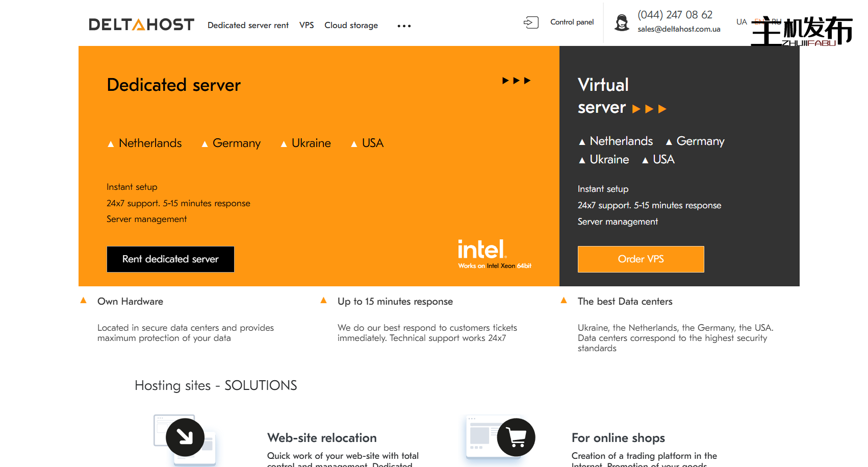This screenshot has width=868, height=467.
Task: Click Server management text in orange banner
Action: click(x=146, y=219)
